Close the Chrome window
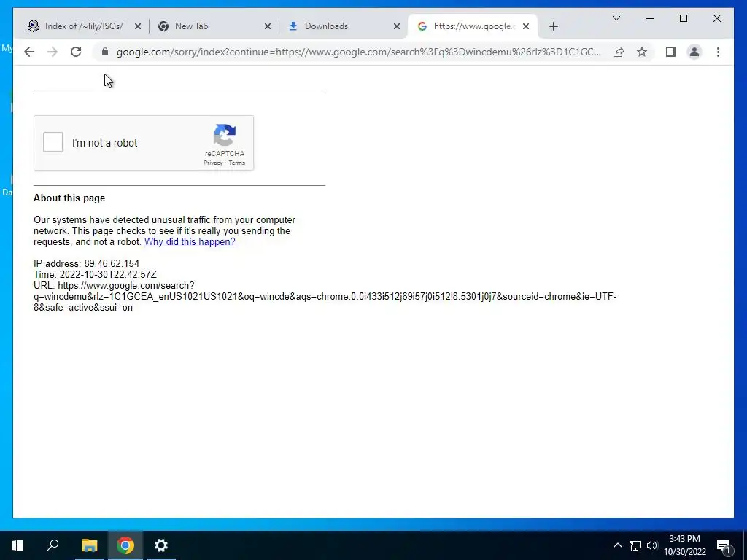 coord(716,18)
